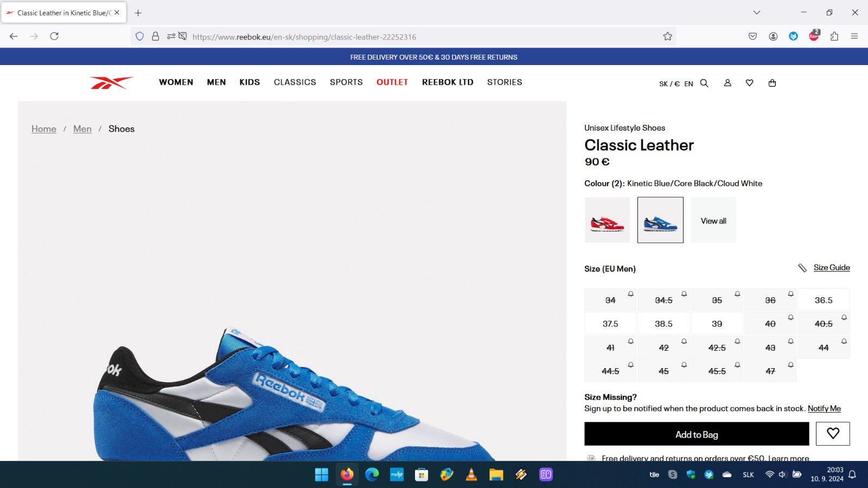868x488 pixels.
Task: Select the red colour shoe swatch
Action: coord(607,220)
